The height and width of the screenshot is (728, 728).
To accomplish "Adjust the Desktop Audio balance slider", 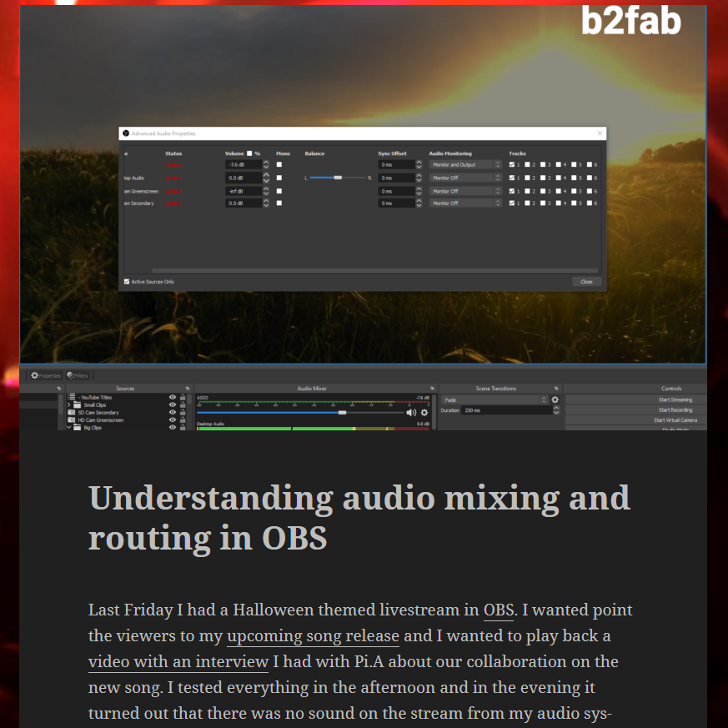I will (x=338, y=178).
